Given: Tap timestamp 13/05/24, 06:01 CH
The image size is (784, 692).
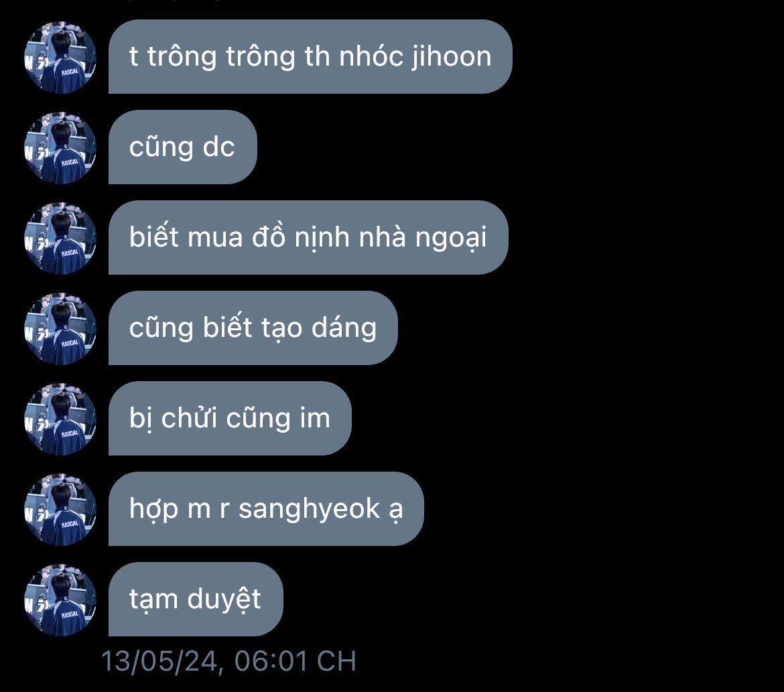Looking at the screenshot, I should [x=229, y=661].
